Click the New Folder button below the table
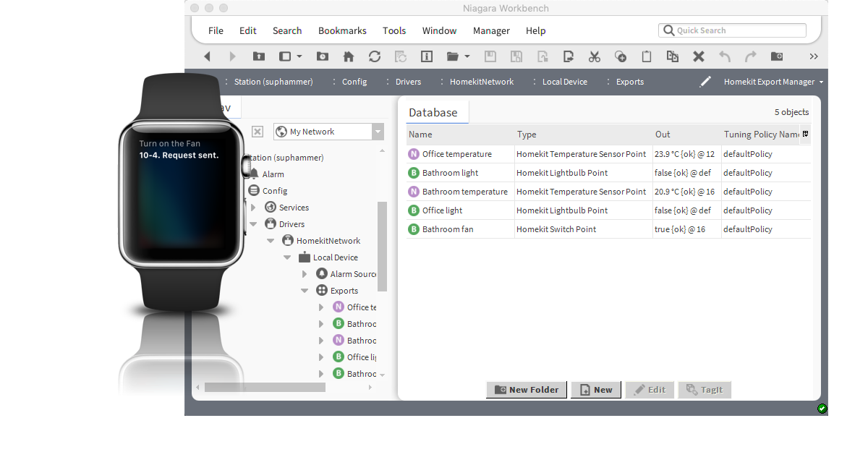Screen dimensions: 868x452 coord(526,390)
